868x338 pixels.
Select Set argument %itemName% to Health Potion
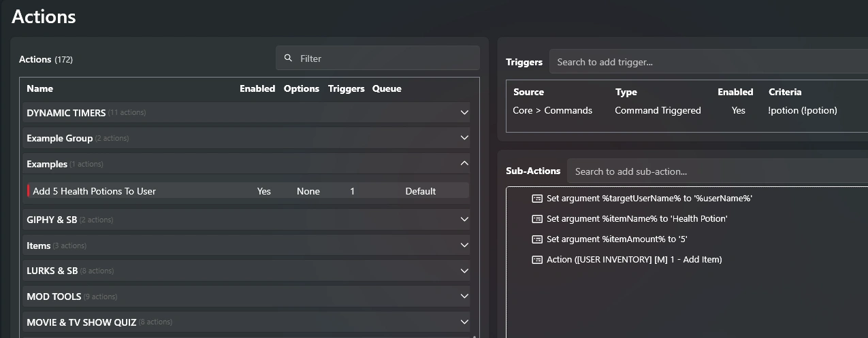pos(637,219)
